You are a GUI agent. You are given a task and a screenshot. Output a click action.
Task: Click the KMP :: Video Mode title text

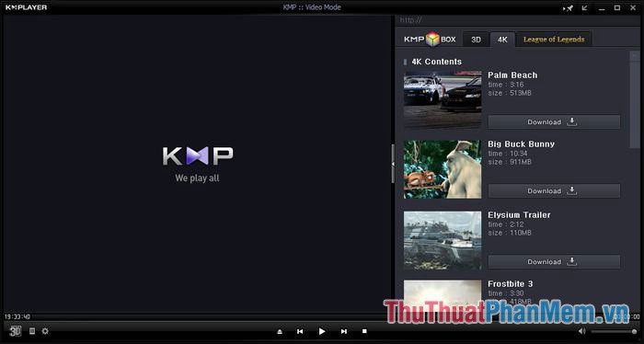tap(312, 7)
